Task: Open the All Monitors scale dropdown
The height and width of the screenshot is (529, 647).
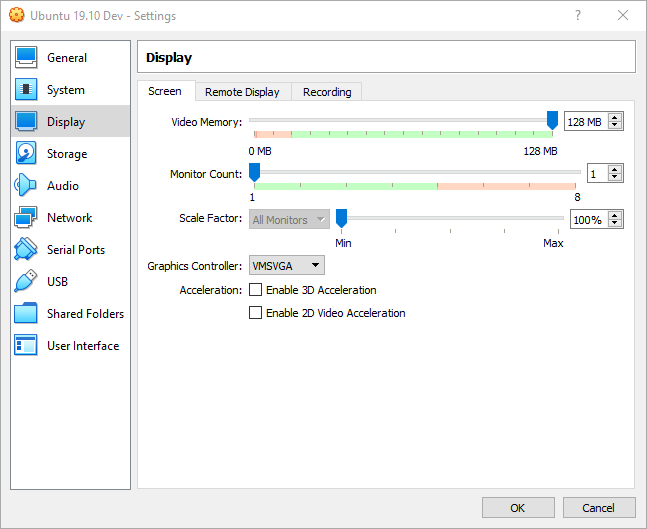Action: [x=289, y=220]
